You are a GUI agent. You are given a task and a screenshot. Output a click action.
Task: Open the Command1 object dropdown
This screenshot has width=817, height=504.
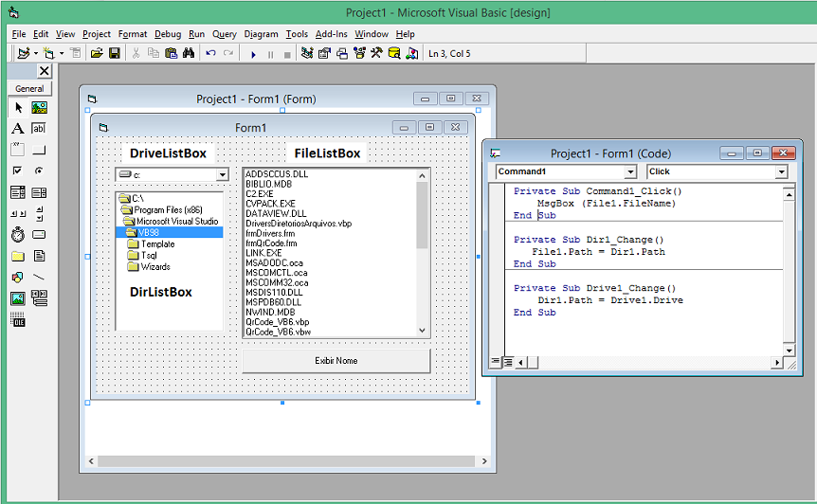coord(630,171)
